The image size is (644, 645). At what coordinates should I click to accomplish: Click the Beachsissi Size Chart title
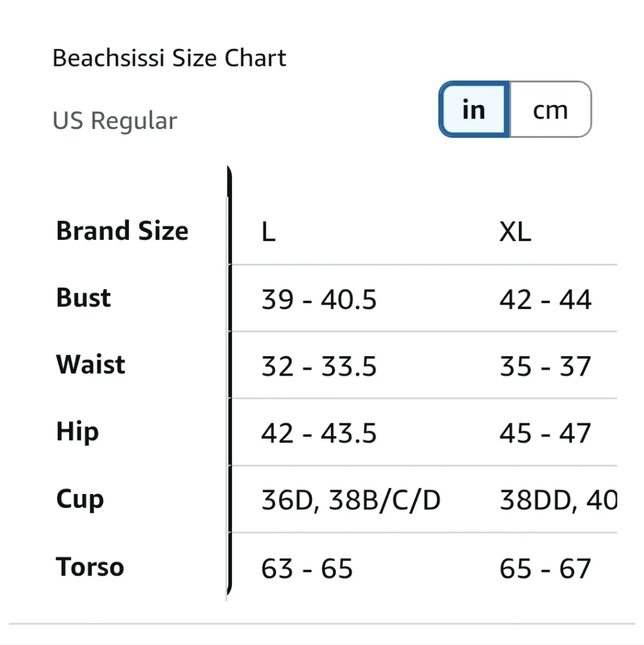click(x=170, y=58)
